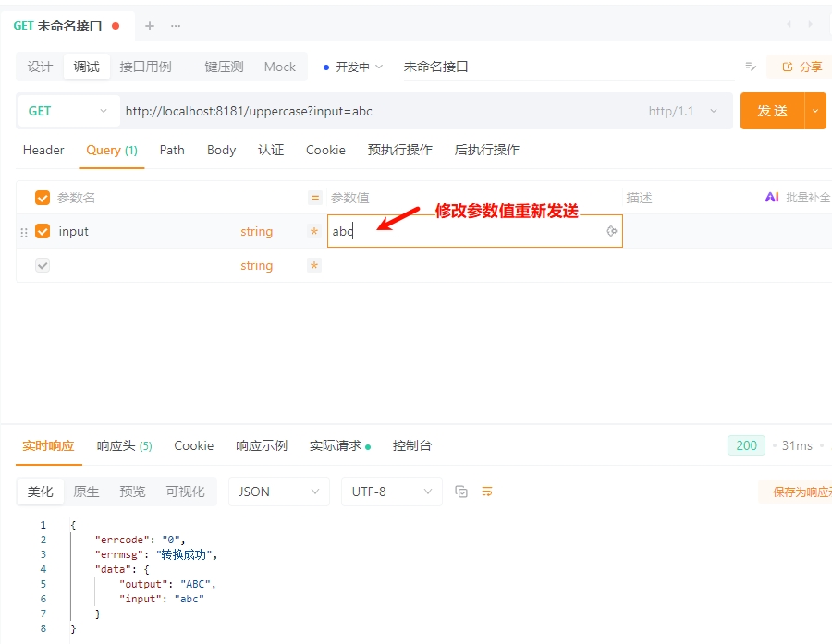Click the edit description icon beside 分享
This screenshot has width=832, height=644.
(751, 67)
